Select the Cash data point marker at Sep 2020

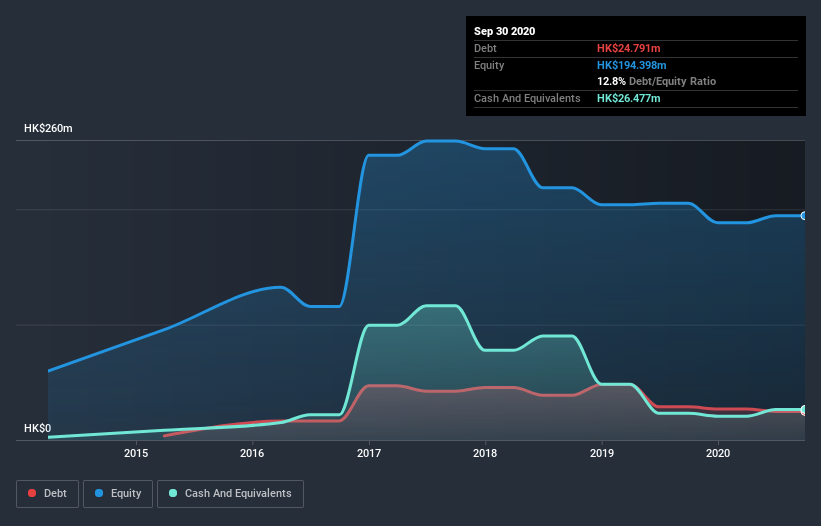pyautogui.click(x=804, y=410)
